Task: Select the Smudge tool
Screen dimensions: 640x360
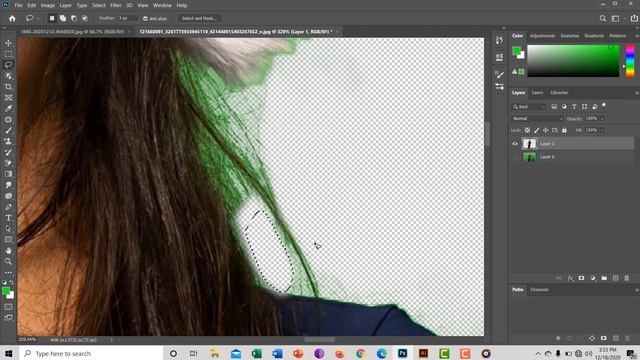Action: [8, 185]
